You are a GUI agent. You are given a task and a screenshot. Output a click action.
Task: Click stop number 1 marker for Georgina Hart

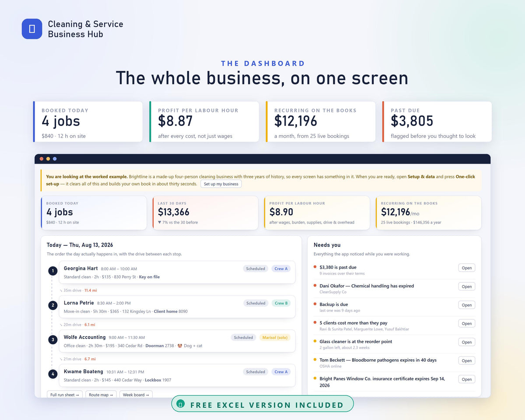tap(53, 271)
